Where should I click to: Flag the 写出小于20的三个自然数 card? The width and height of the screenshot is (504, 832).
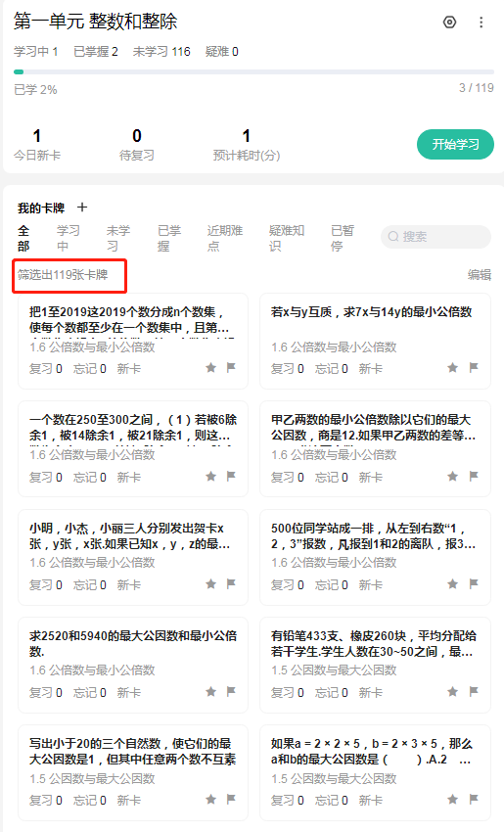coord(231,799)
